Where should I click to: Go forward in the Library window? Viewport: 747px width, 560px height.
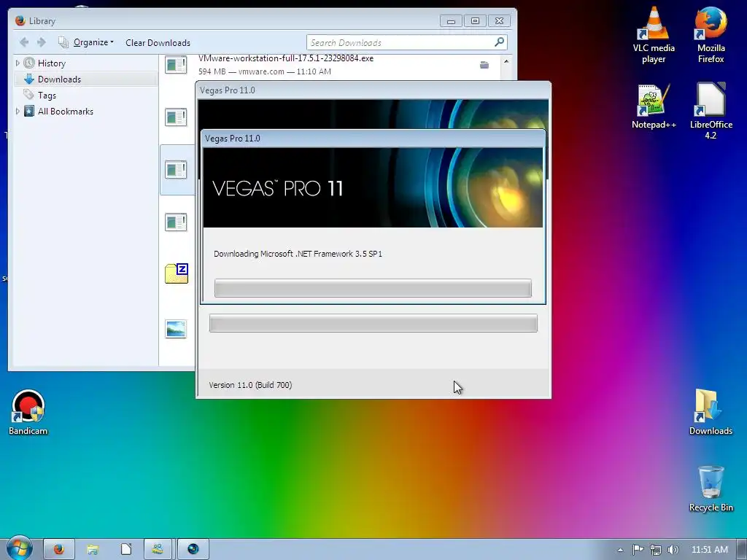point(42,42)
